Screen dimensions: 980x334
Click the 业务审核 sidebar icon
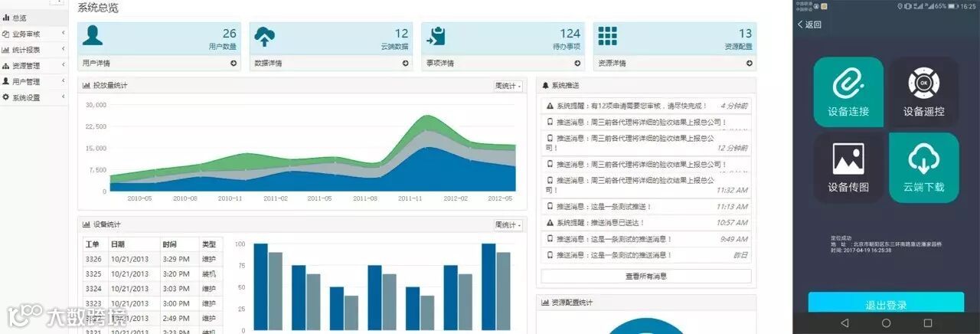tap(6, 34)
